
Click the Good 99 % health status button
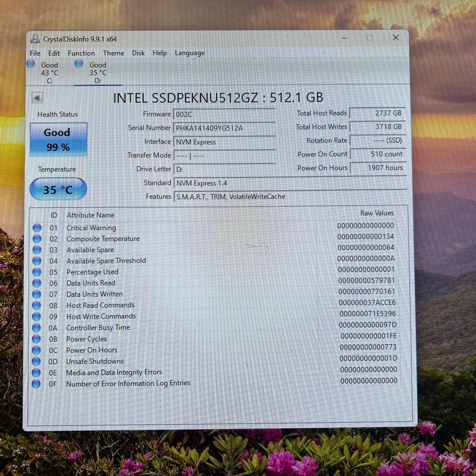[x=58, y=139]
